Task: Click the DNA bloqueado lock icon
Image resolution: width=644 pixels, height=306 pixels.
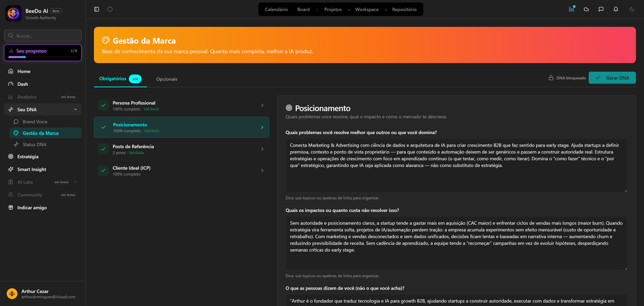Action: [x=551, y=78]
